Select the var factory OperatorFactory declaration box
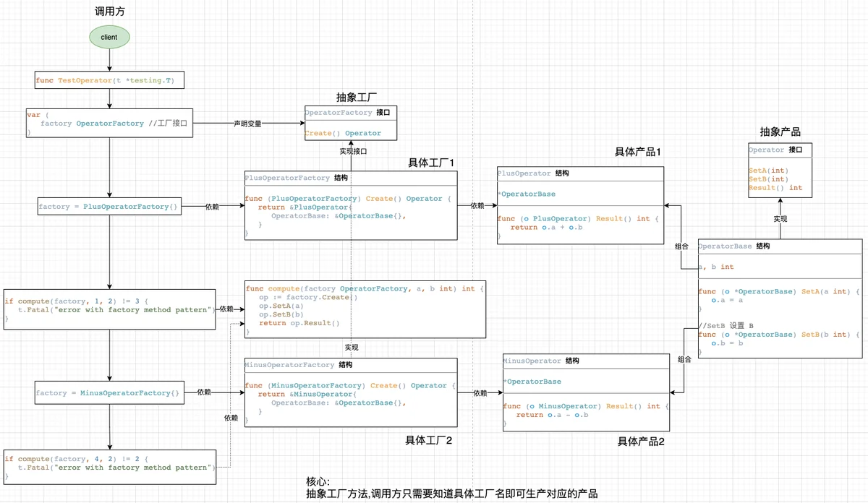The width and height of the screenshot is (868, 503). pyautogui.click(x=109, y=124)
